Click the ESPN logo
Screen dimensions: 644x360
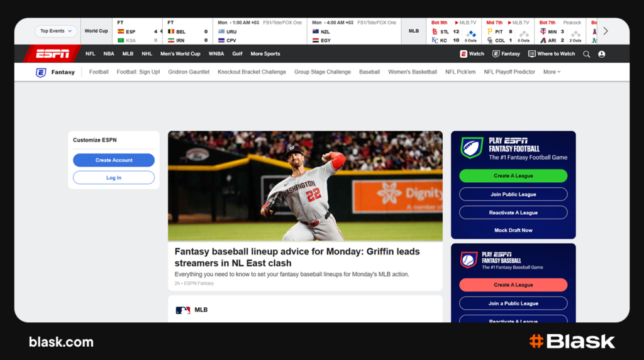53,54
